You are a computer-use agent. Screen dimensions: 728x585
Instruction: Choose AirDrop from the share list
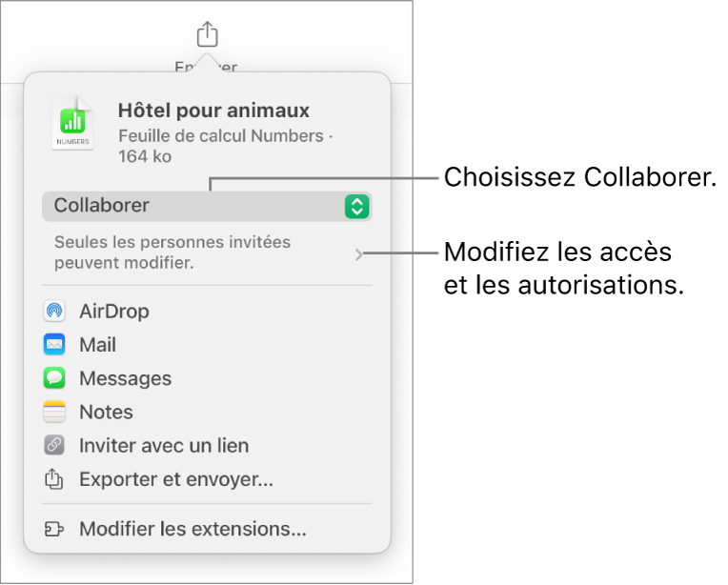(113, 312)
